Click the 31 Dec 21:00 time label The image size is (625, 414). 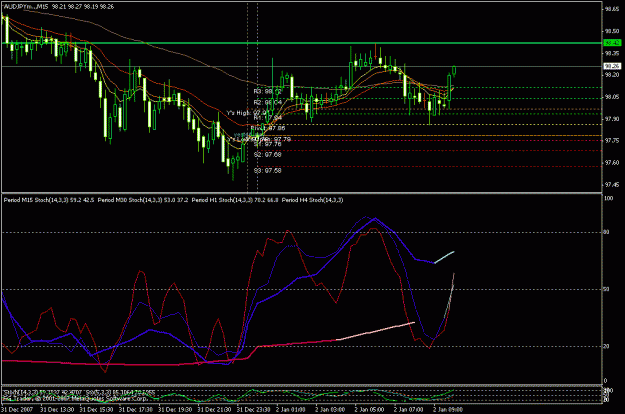(214, 409)
